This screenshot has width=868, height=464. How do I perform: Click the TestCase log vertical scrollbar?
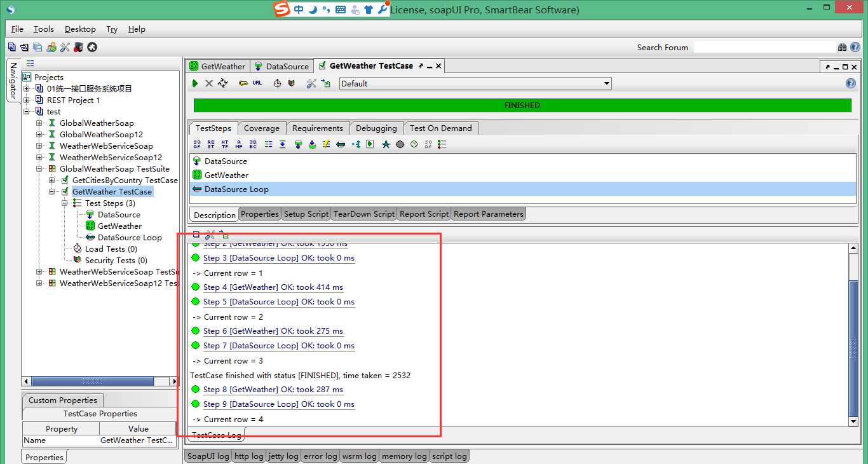tap(853, 335)
